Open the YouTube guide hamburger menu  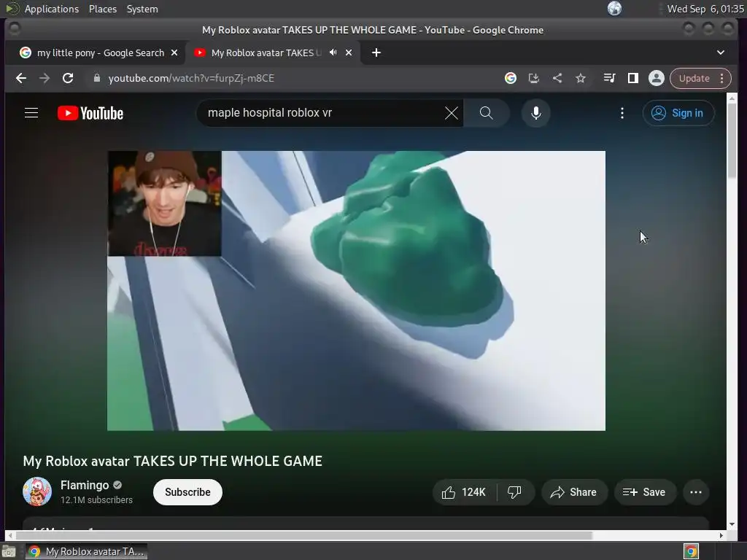31,113
